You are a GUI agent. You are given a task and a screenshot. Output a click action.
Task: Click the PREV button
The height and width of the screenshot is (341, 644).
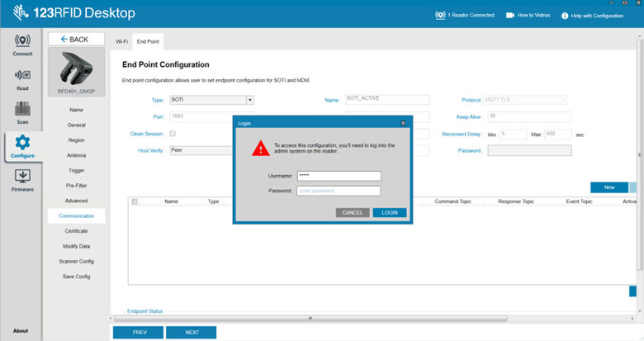[x=138, y=333]
